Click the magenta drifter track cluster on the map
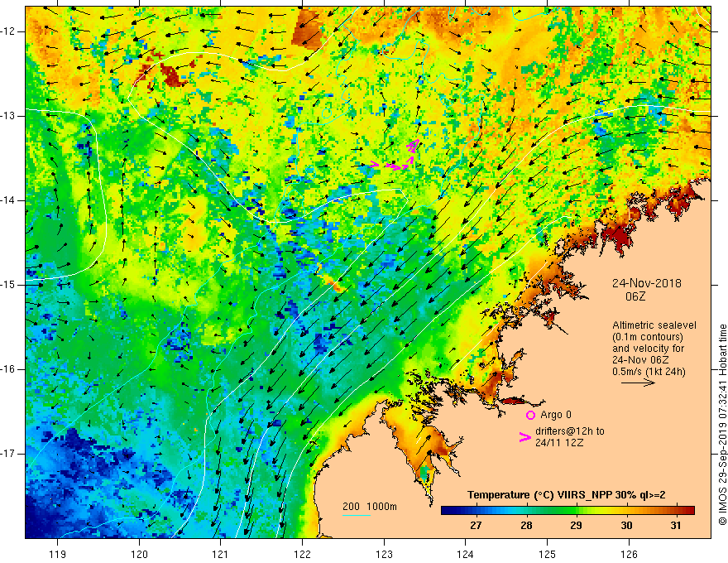Image resolution: width=728 pixels, height=563 pixels. [x=395, y=155]
